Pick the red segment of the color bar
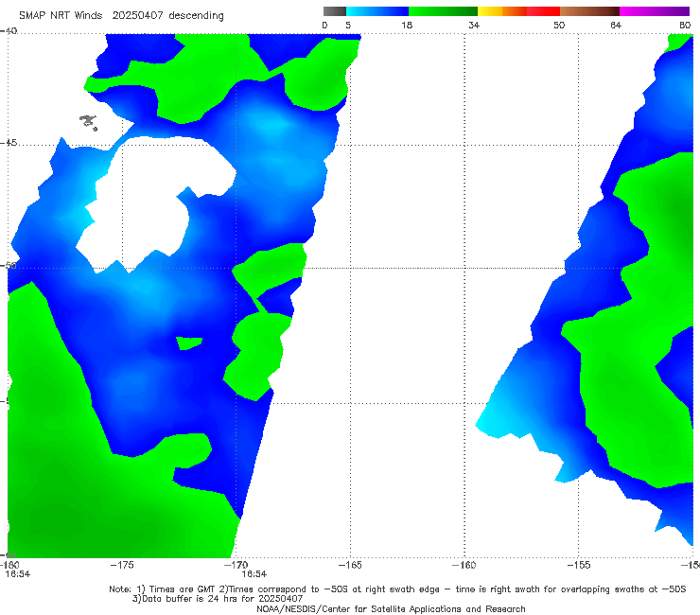Image resolution: width=700 pixels, height=615 pixels. click(x=543, y=11)
